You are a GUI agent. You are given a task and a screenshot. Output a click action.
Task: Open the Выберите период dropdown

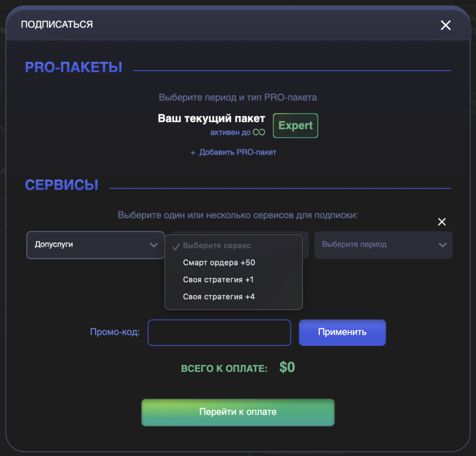(383, 245)
